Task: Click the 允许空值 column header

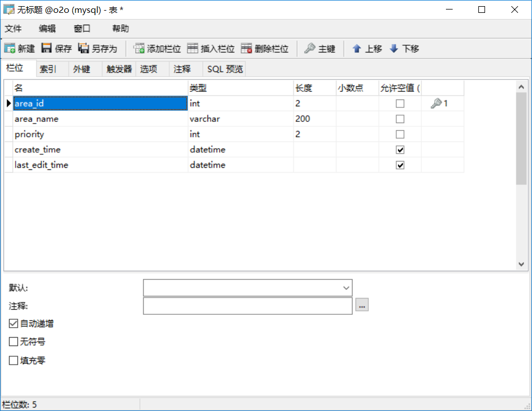Action: click(400, 88)
